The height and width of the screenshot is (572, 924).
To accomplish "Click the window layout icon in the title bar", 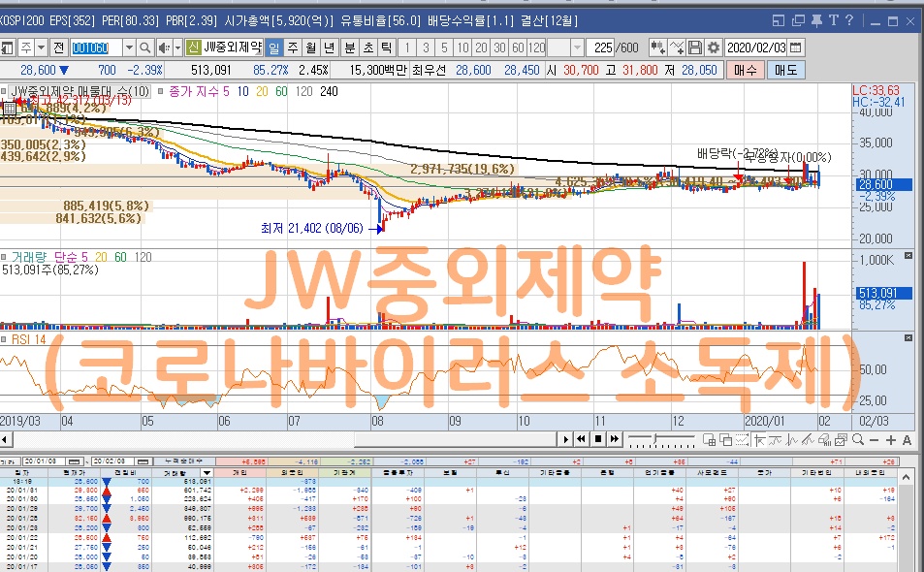I will point(779,21).
